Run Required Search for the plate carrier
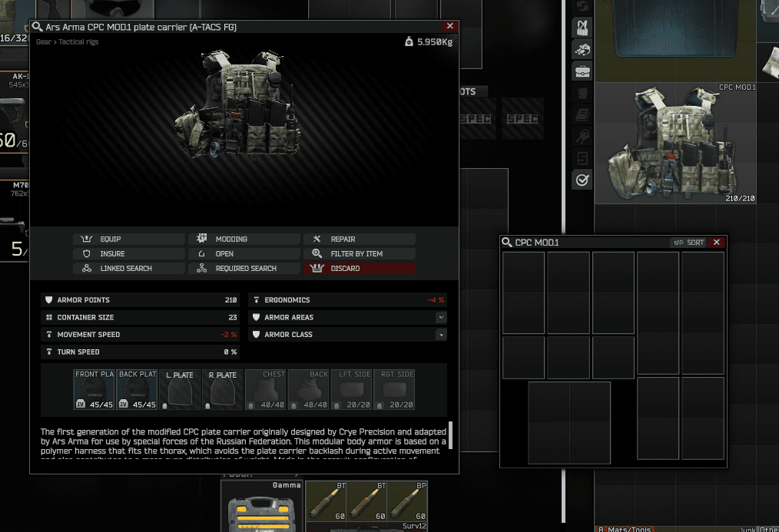The height and width of the screenshot is (532, 779). click(x=244, y=268)
